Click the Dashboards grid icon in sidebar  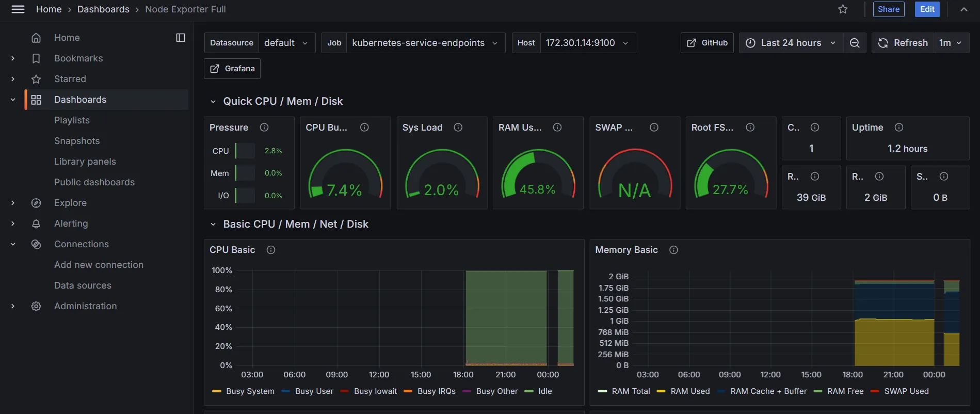point(36,100)
